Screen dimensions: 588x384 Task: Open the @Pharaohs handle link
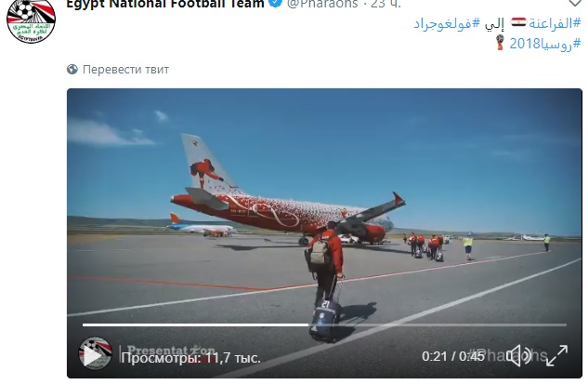point(322,4)
